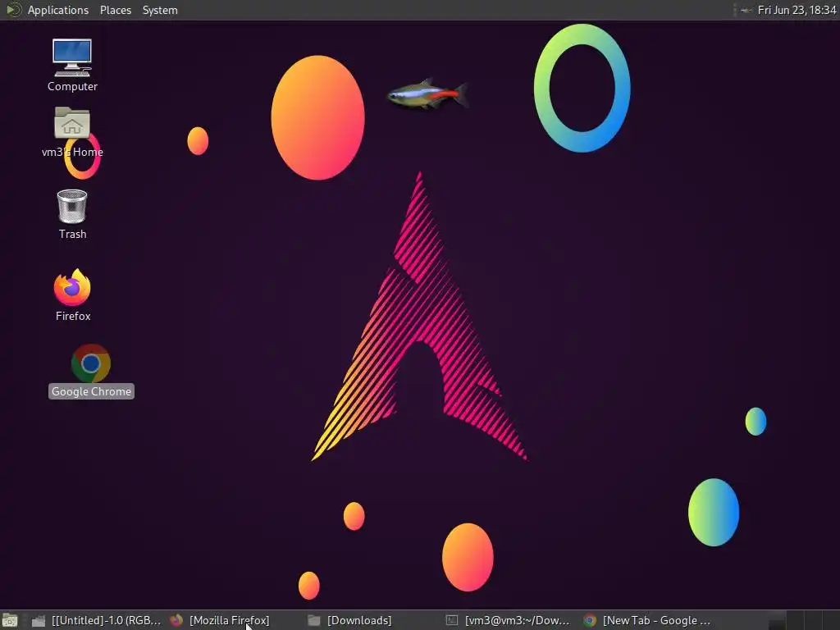
Task: Restore the vm3@vm3:~/Dow... terminal from taskbar
Action: pyautogui.click(x=509, y=620)
